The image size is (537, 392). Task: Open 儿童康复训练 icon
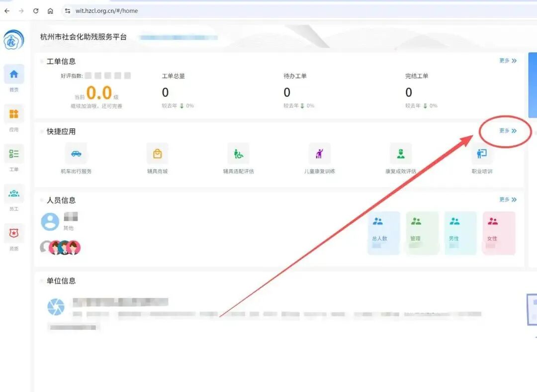pos(320,154)
